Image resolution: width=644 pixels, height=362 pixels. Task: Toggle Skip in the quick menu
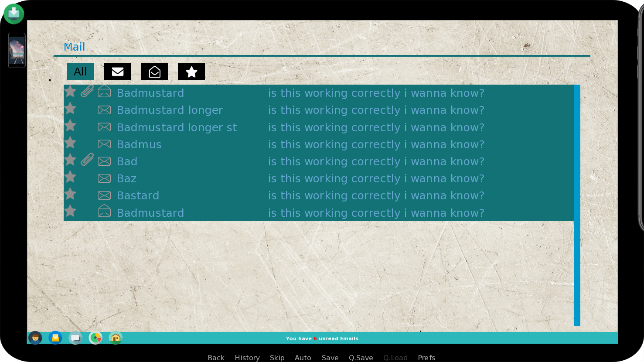point(277,358)
